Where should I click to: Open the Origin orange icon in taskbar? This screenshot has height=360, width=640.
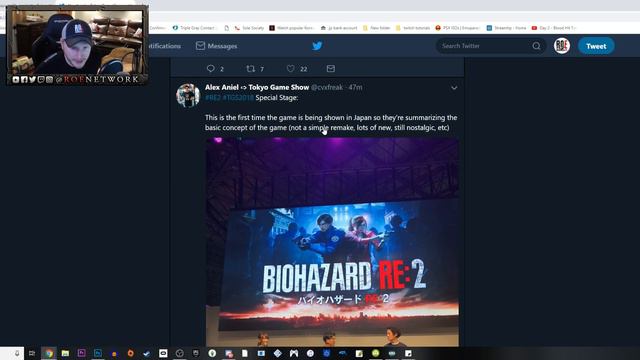click(x=131, y=353)
